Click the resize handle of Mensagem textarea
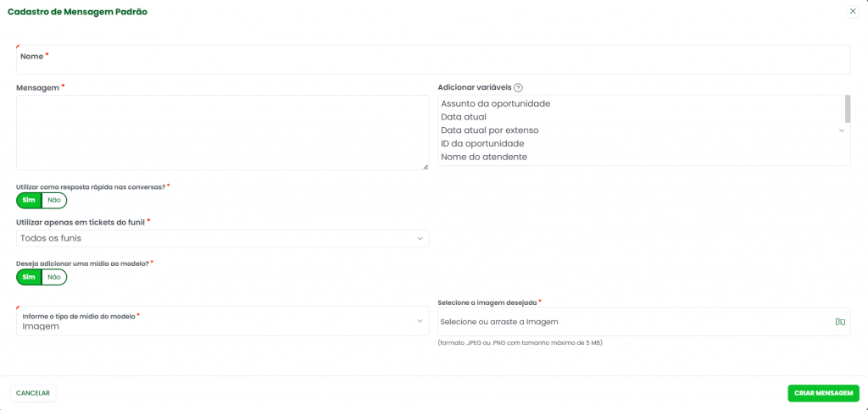 pos(426,166)
